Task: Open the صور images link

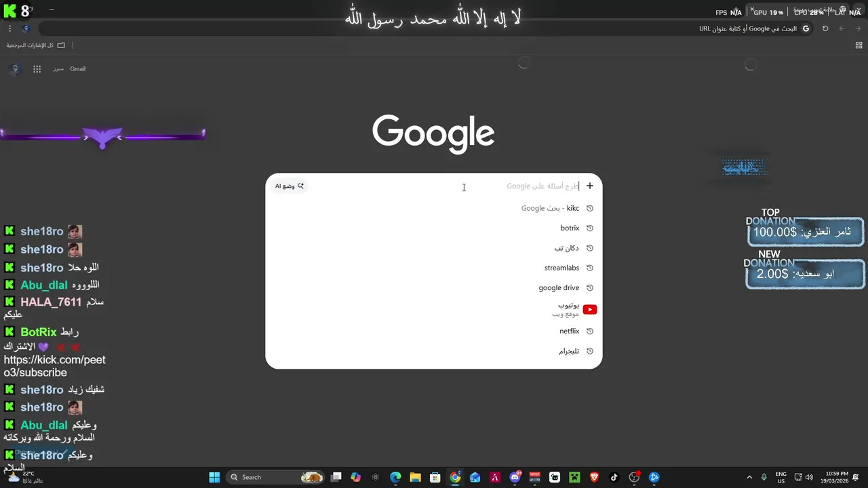Action: [58, 68]
